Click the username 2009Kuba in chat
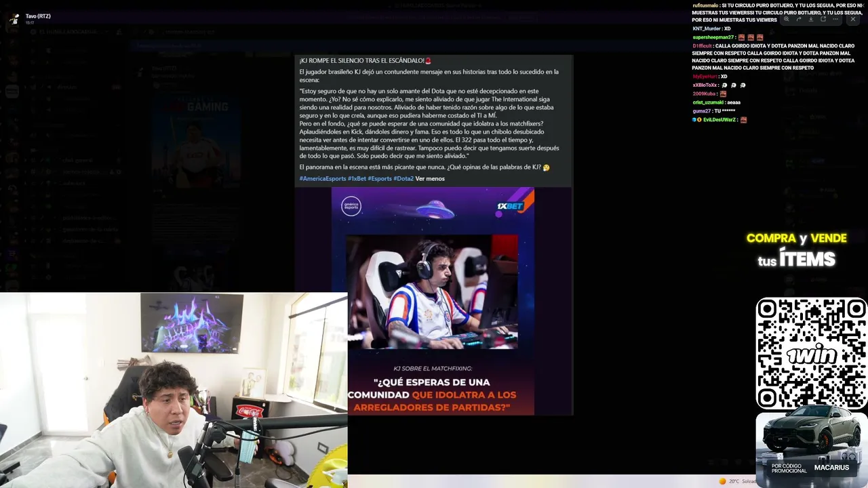 tap(704, 94)
